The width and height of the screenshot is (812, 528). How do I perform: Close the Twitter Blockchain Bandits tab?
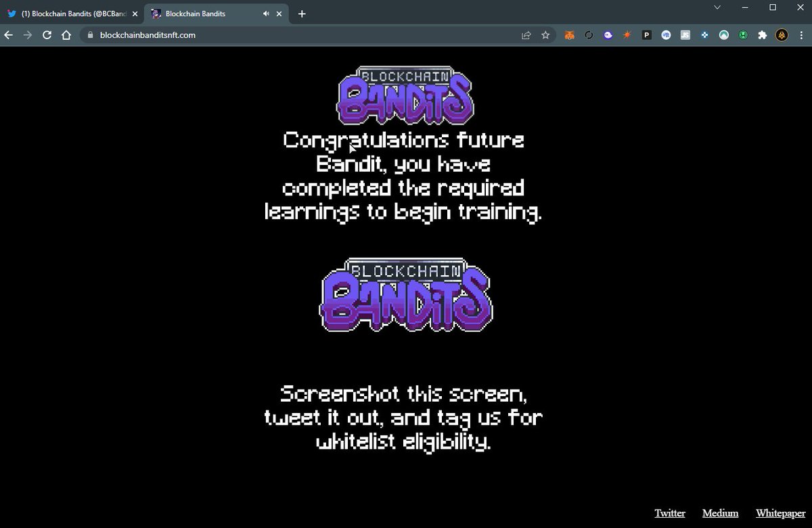click(x=134, y=14)
